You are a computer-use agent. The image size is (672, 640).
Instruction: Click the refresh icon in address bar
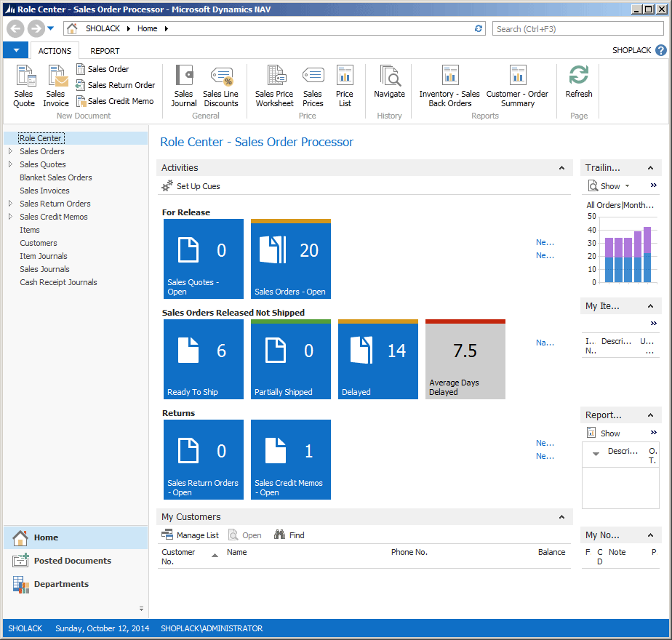pyautogui.click(x=479, y=28)
